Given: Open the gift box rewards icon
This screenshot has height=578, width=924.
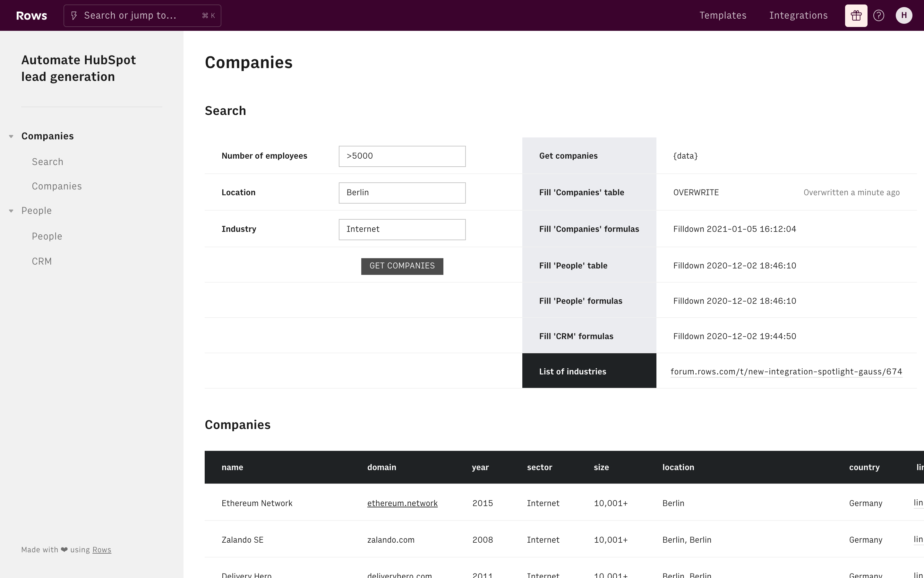Looking at the screenshot, I should pos(856,16).
